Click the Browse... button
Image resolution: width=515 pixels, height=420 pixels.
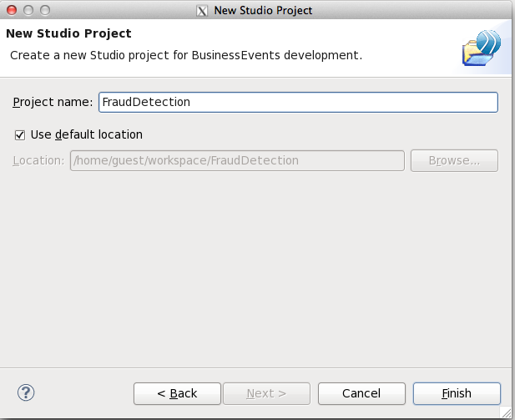(454, 160)
